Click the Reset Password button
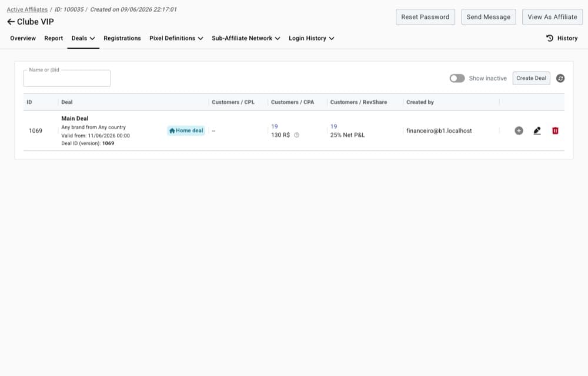588x376 pixels. click(425, 17)
